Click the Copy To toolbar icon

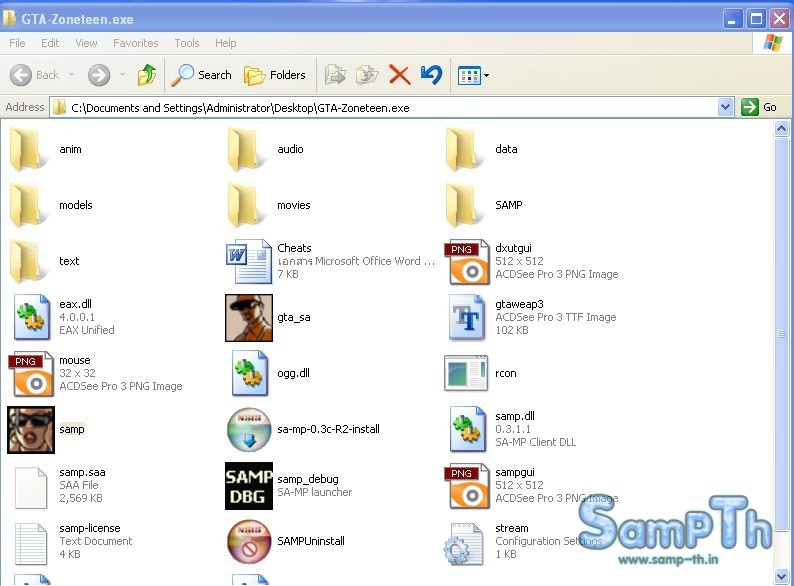click(x=367, y=75)
